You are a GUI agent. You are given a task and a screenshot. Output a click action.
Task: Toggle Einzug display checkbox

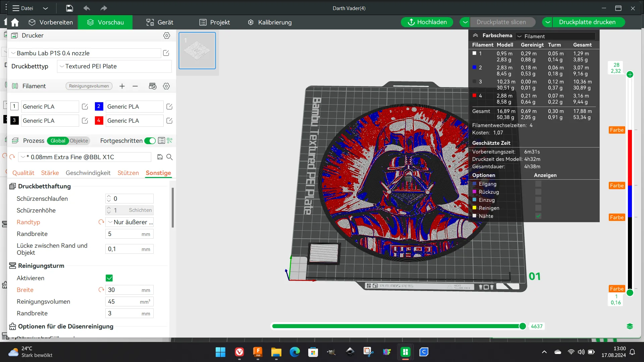coord(538,200)
